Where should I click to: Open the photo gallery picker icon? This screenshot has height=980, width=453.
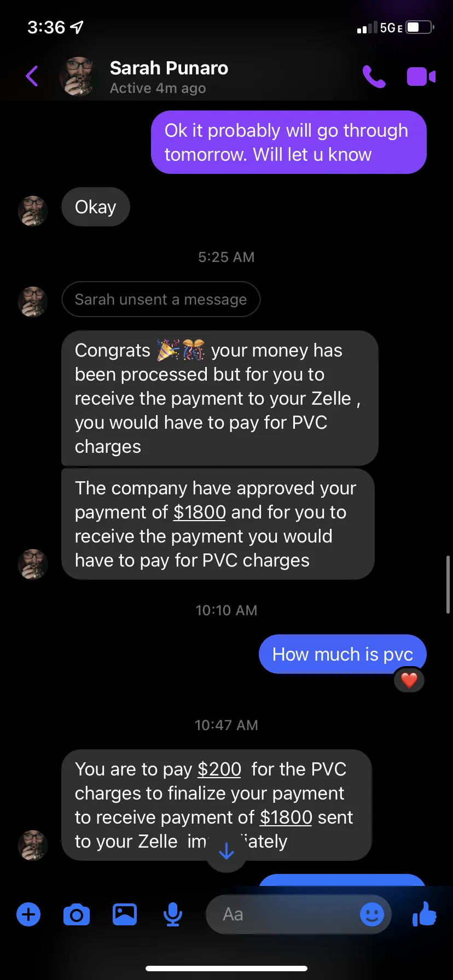(x=125, y=914)
